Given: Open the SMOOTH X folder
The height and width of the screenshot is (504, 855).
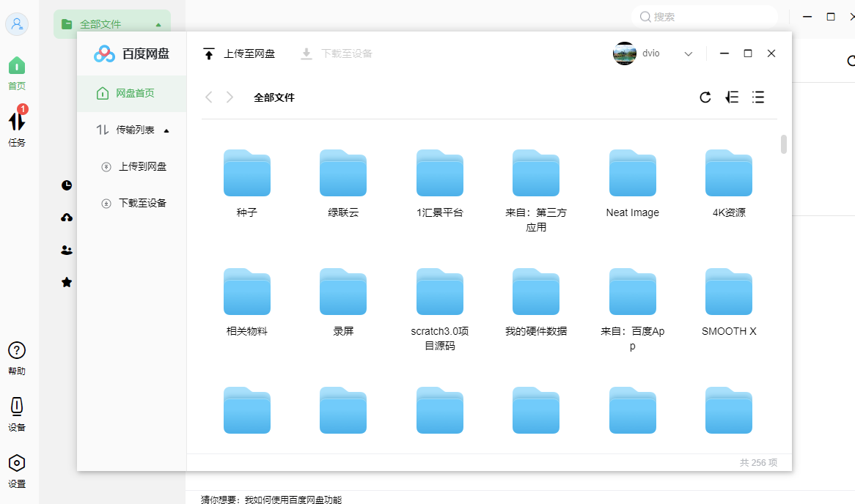Looking at the screenshot, I should (728, 292).
